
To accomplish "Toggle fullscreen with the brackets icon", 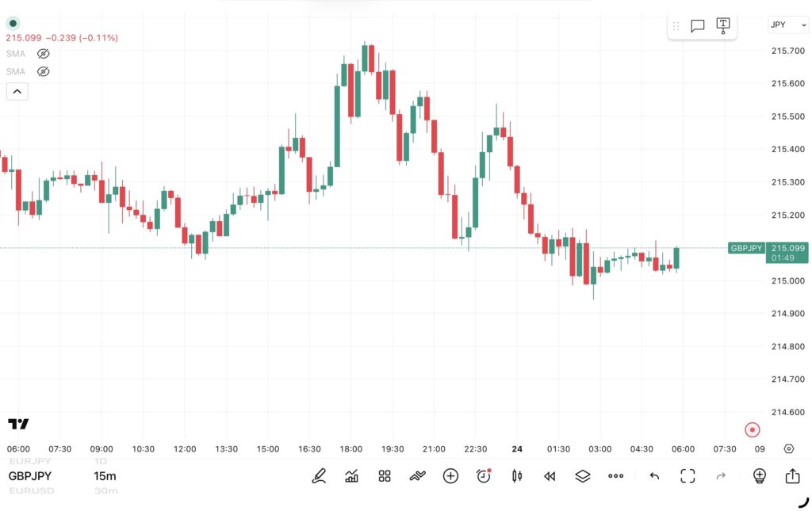I will point(687,475).
